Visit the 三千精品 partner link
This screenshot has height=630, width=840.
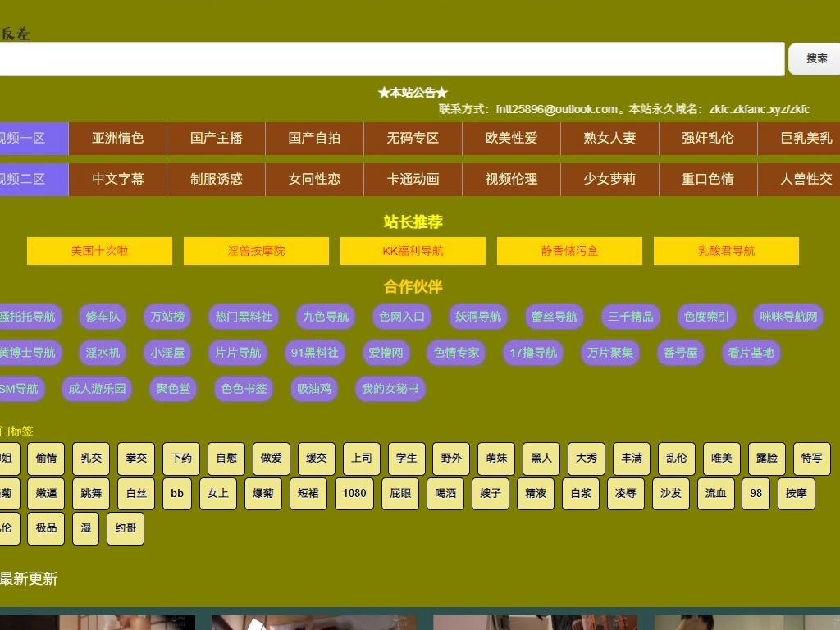(631, 317)
